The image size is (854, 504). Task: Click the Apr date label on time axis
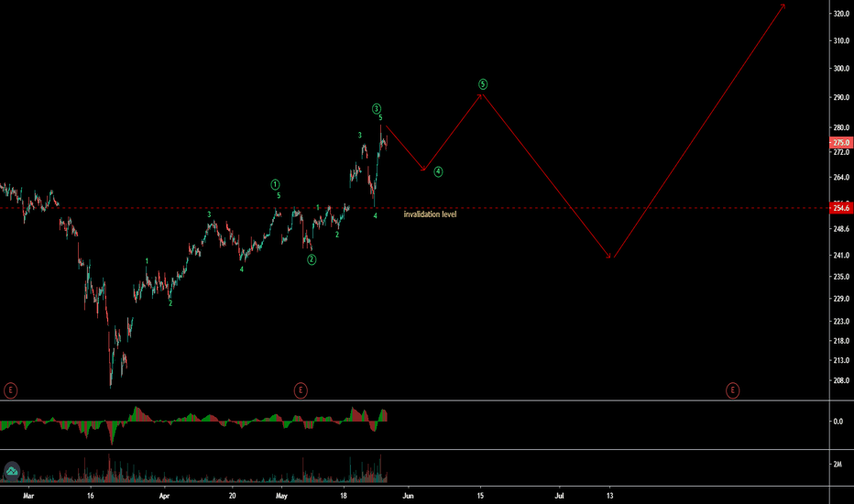(x=165, y=496)
